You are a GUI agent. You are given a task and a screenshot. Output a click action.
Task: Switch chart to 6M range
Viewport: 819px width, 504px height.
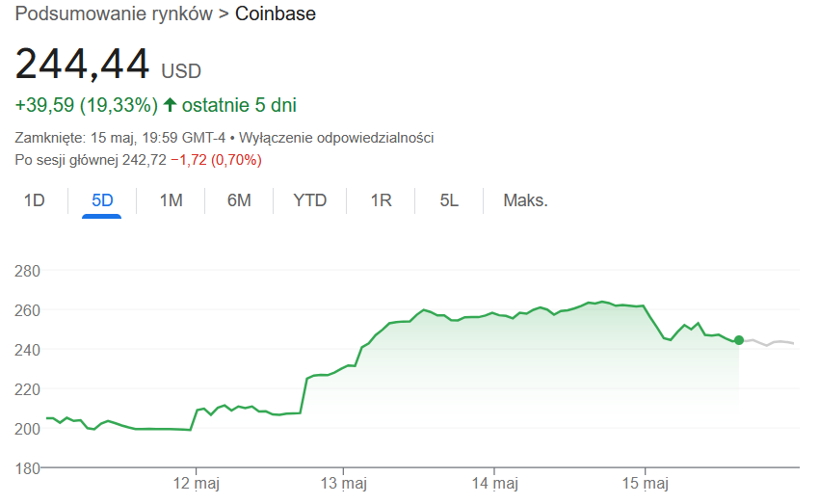pos(239,200)
